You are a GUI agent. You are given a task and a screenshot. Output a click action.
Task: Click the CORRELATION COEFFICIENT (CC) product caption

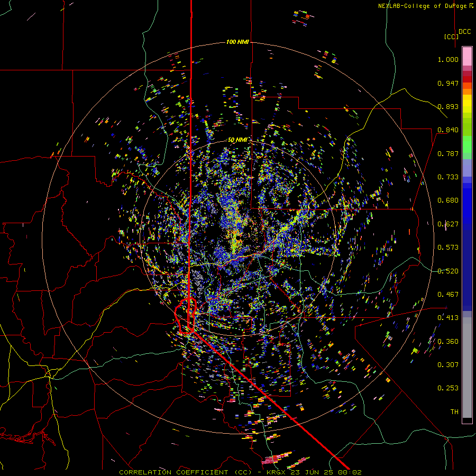[185, 472]
